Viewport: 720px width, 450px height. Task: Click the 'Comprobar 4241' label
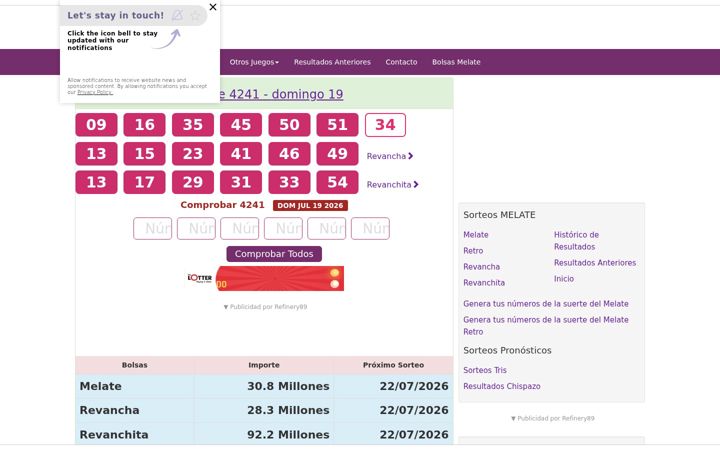222,205
